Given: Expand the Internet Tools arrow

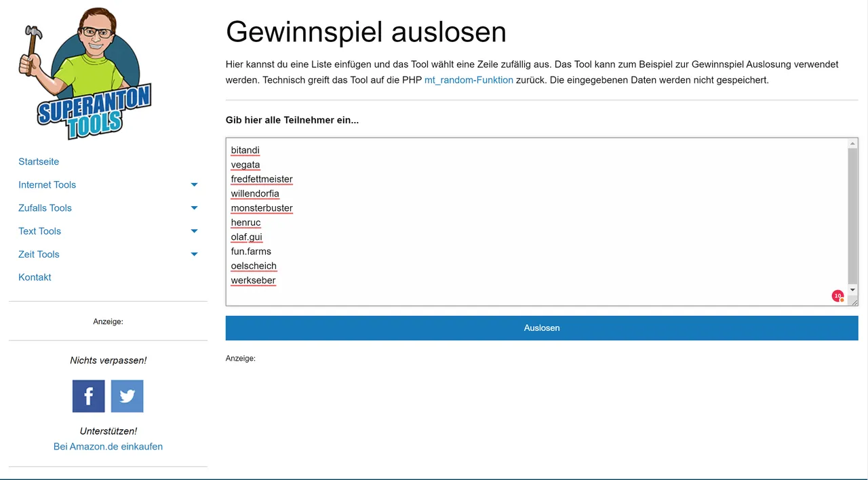Looking at the screenshot, I should pyautogui.click(x=194, y=185).
